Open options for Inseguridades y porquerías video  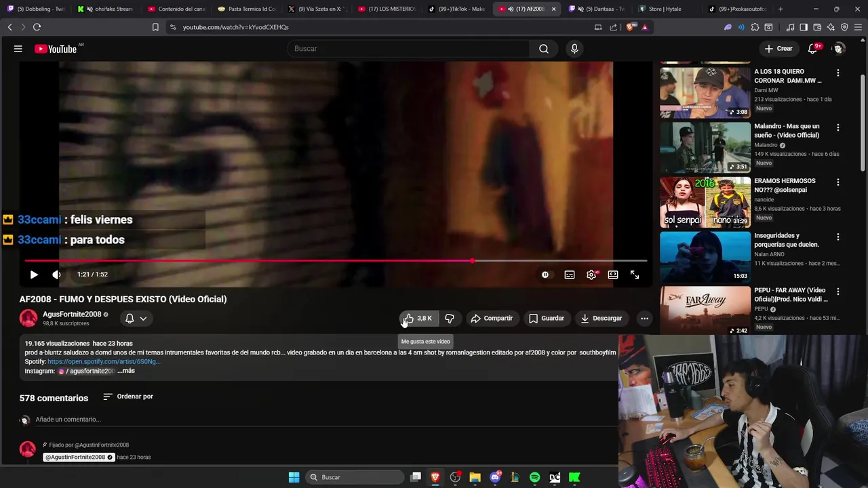pyautogui.click(x=838, y=237)
